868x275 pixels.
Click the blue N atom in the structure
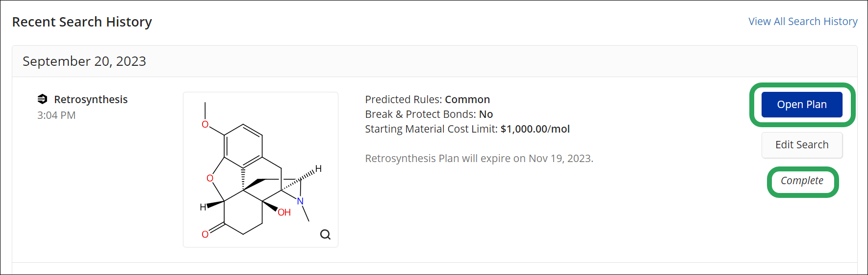(300, 201)
